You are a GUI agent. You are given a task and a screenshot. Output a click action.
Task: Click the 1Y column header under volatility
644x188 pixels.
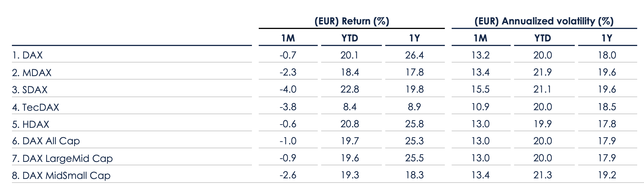[607, 38]
